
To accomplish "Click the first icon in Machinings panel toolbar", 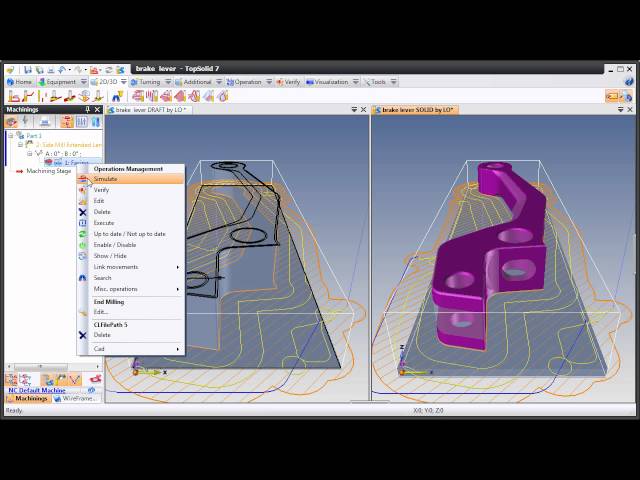I will [x=11, y=122].
